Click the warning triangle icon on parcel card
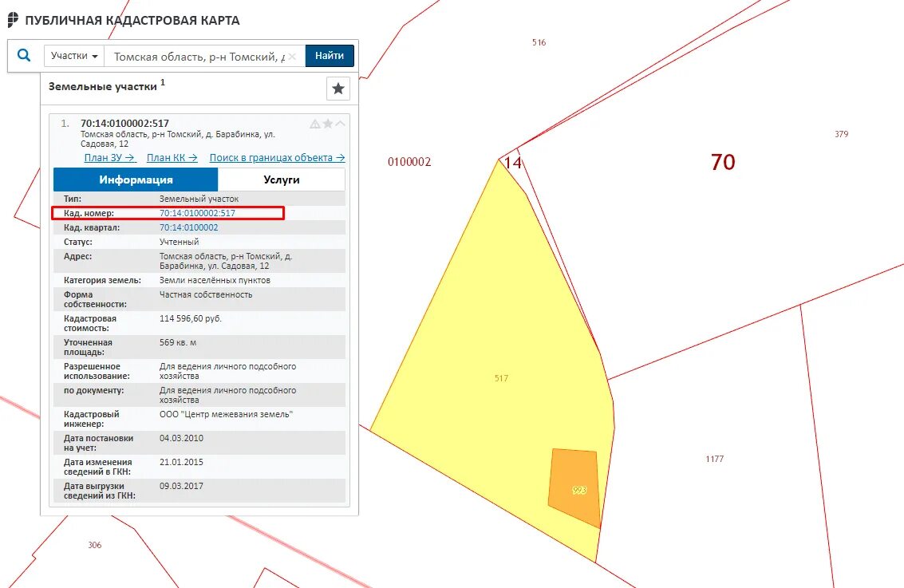Image resolution: width=904 pixels, height=588 pixels. pyautogui.click(x=315, y=124)
